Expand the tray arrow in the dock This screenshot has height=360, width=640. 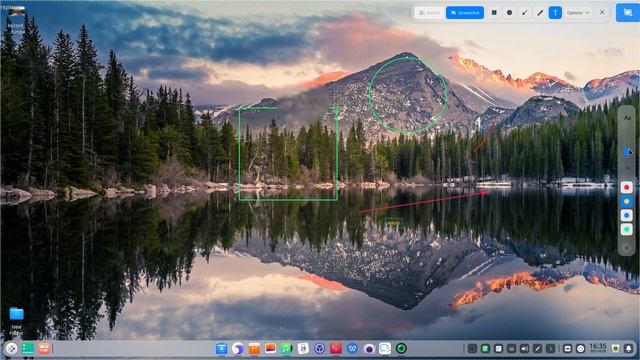click(x=551, y=349)
